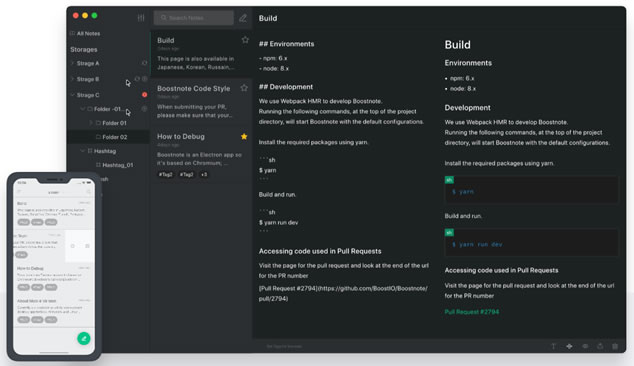Star the Build note
This screenshot has height=366, width=634.
point(245,40)
